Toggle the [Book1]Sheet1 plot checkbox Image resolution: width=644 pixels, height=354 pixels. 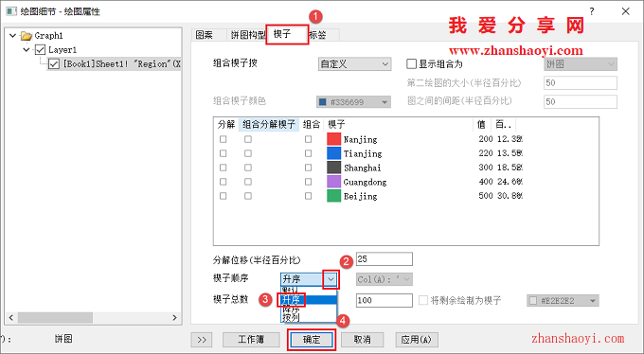click(x=54, y=64)
